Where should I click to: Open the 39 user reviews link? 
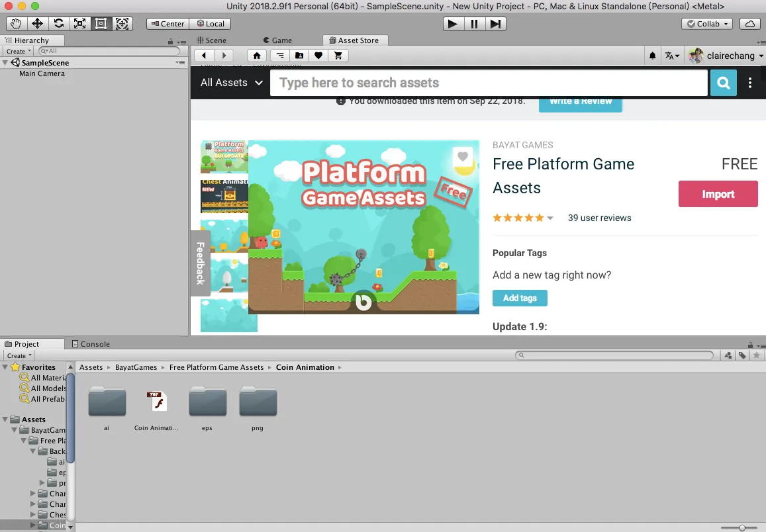click(x=599, y=218)
